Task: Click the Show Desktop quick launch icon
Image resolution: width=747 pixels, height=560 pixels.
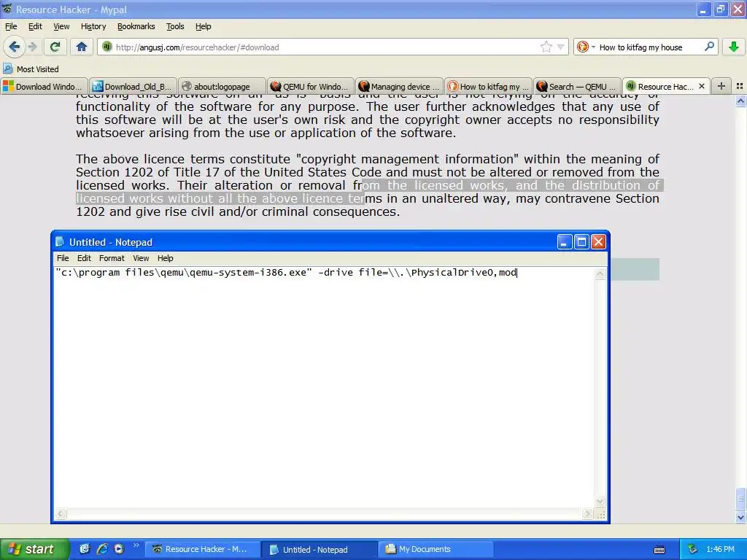Action: (85, 549)
